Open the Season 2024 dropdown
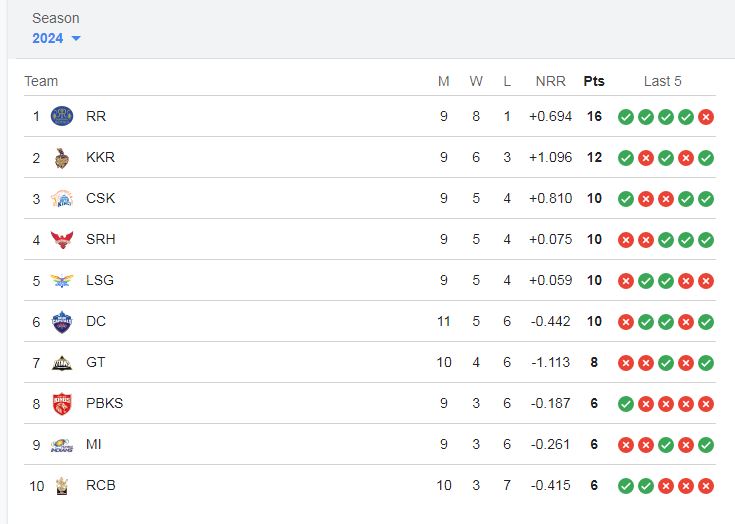Image resolution: width=735 pixels, height=524 pixels. point(56,38)
